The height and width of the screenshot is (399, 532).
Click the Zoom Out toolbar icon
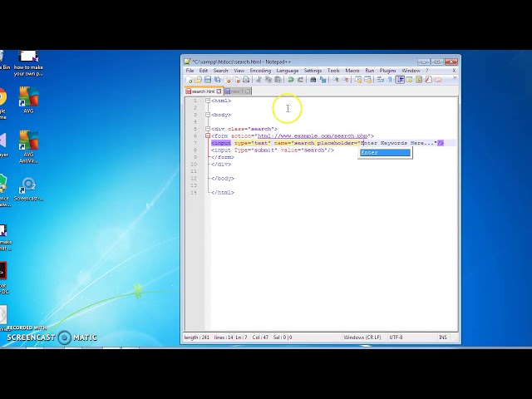(x=345, y=80)
